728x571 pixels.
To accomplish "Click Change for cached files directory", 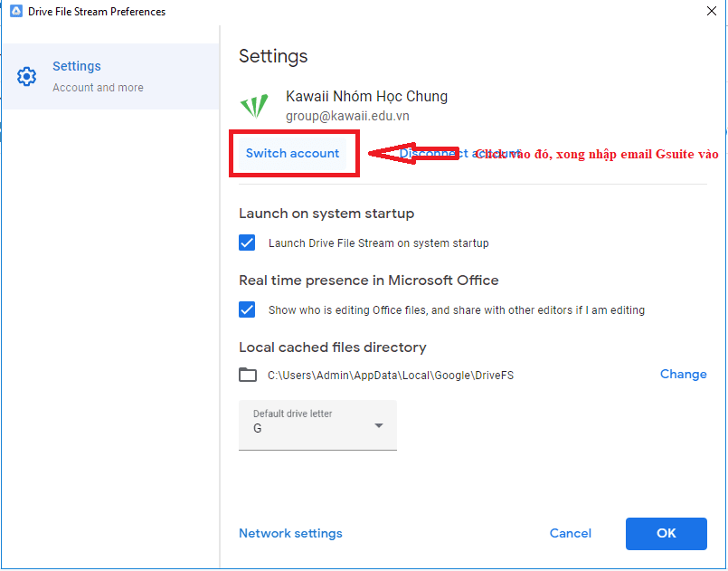I will [x=684, y=374].
